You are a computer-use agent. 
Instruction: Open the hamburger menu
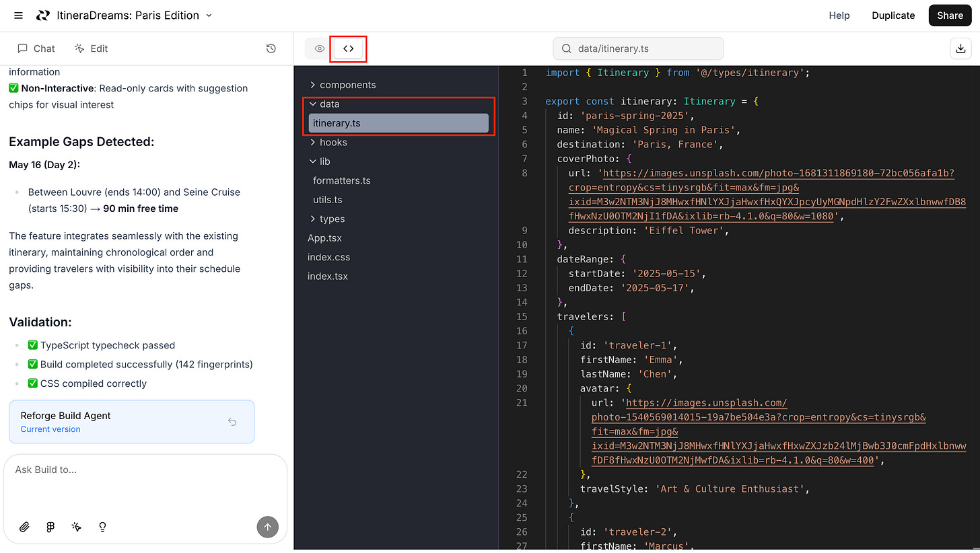[18, 15]
